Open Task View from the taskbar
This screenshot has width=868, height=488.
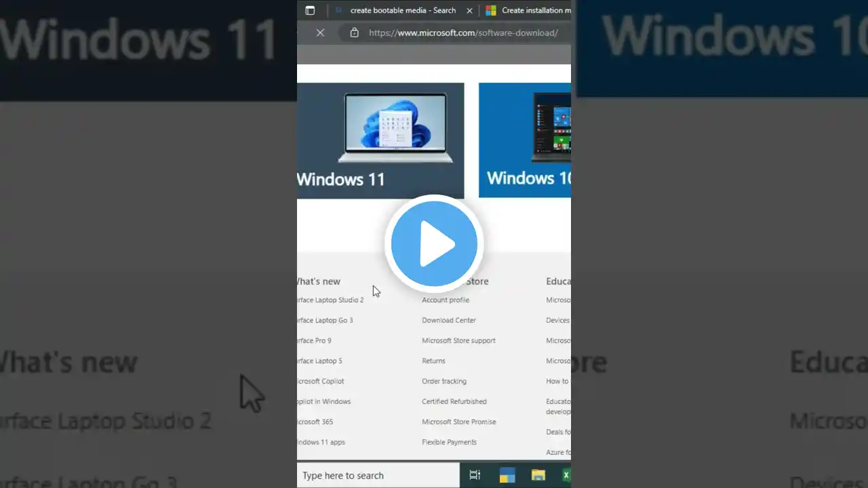[475, 475]
